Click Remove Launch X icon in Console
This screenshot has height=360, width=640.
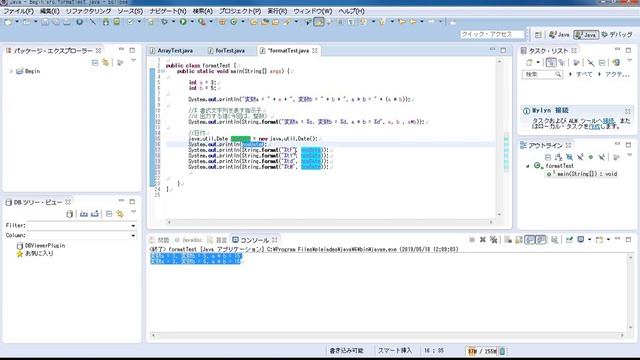coord(482,240)
